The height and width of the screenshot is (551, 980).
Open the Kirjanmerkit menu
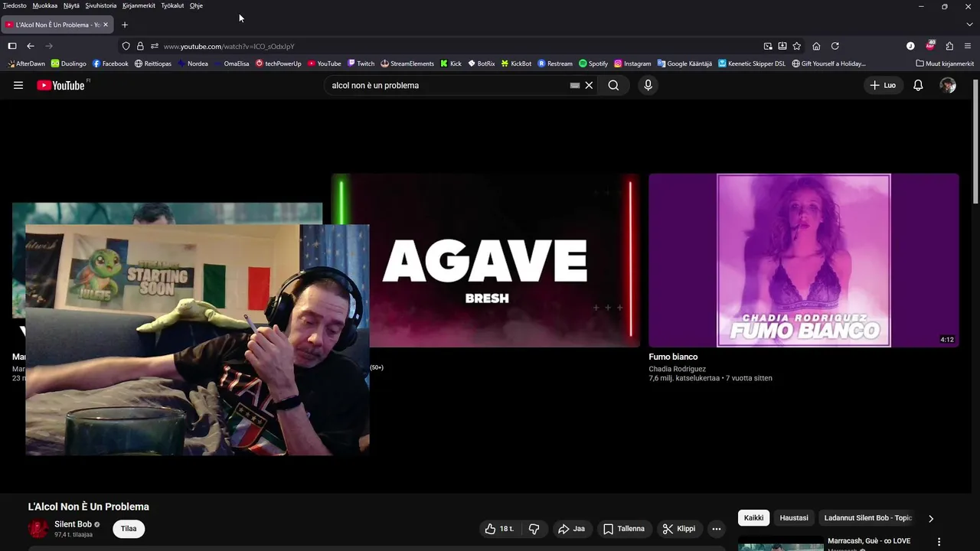click(x=139, y=5)
